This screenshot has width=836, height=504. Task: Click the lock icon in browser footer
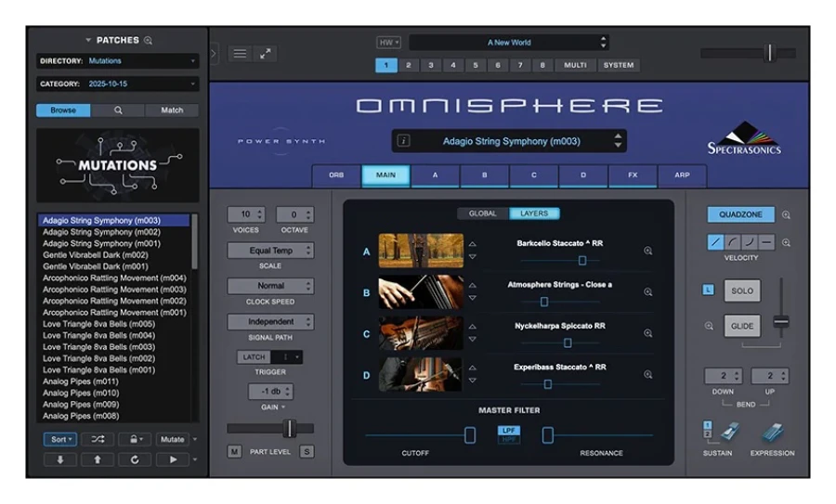pos(134,440)
